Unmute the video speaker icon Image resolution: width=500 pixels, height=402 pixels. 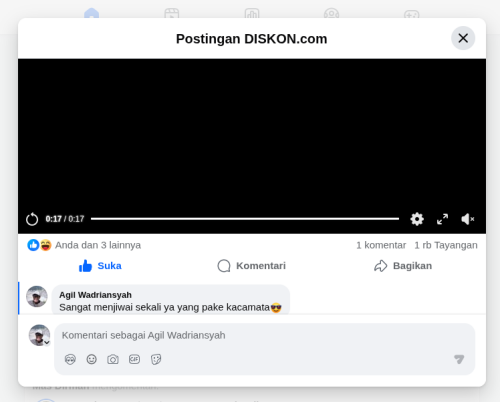(x=467, y=219)
